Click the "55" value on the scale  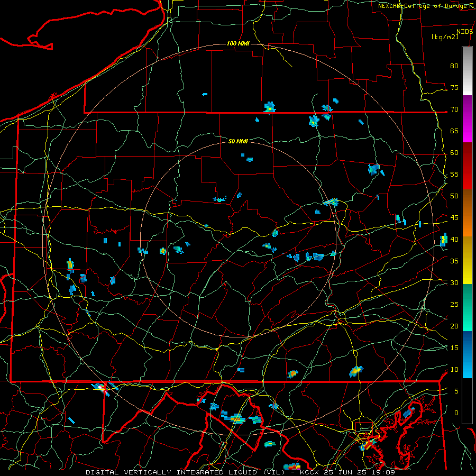coord(454,174)
